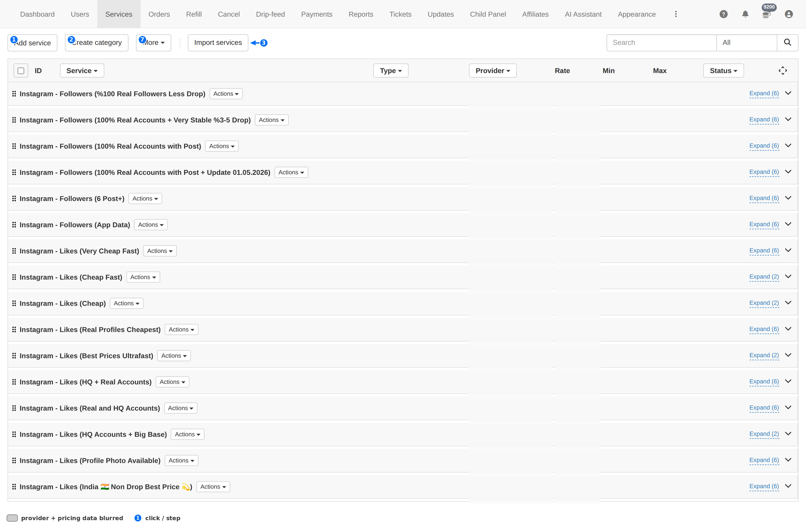
Task: Click chevron for Likes (Best Prices Ultrafast) row
Action: [788, 355]
